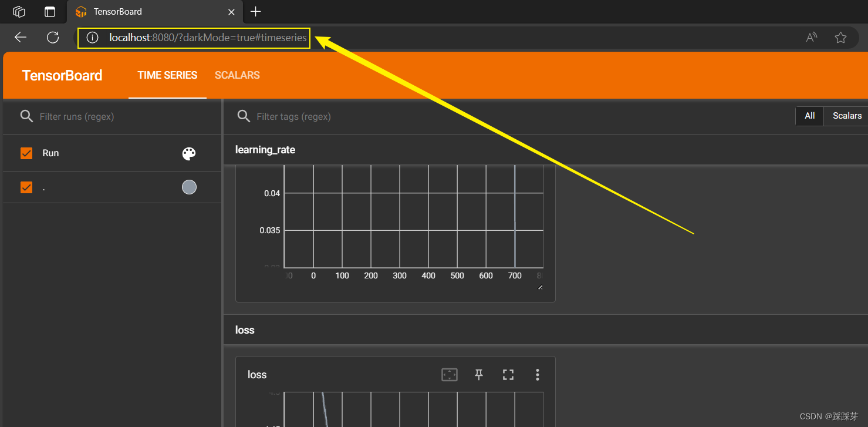The image size is (868, 427).
Task: Add page to favorites star
Action: [840, 38]
